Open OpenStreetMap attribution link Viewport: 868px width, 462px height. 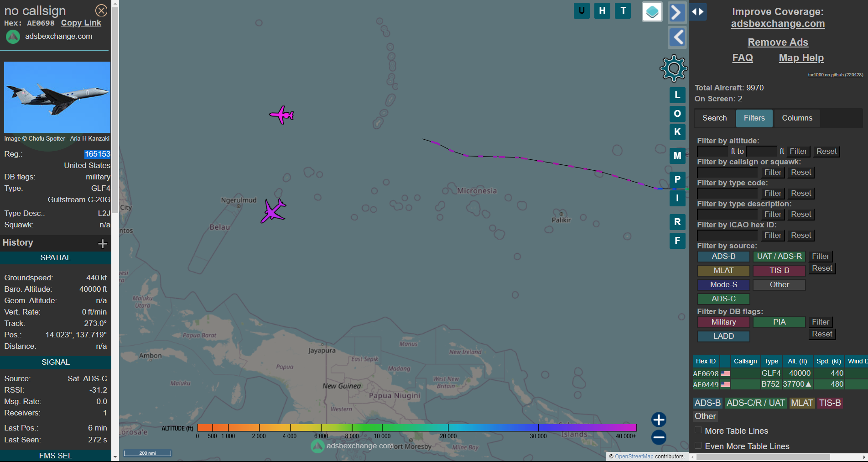[x=634, y=457]
